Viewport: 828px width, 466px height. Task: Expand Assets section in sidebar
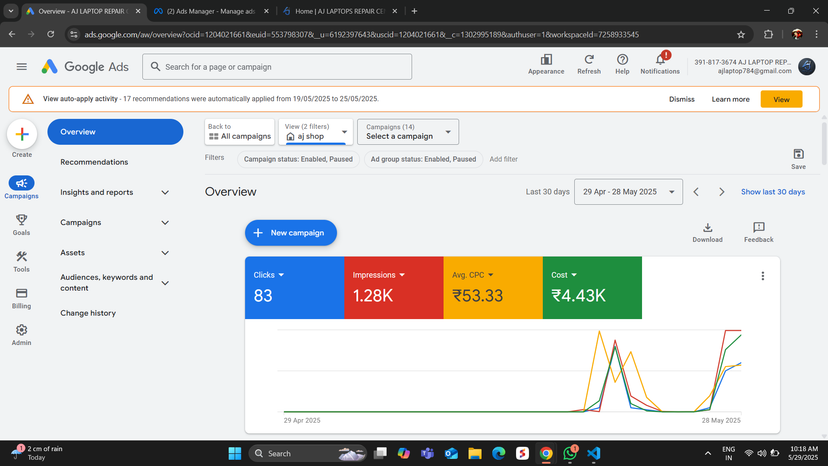[115, 253]
